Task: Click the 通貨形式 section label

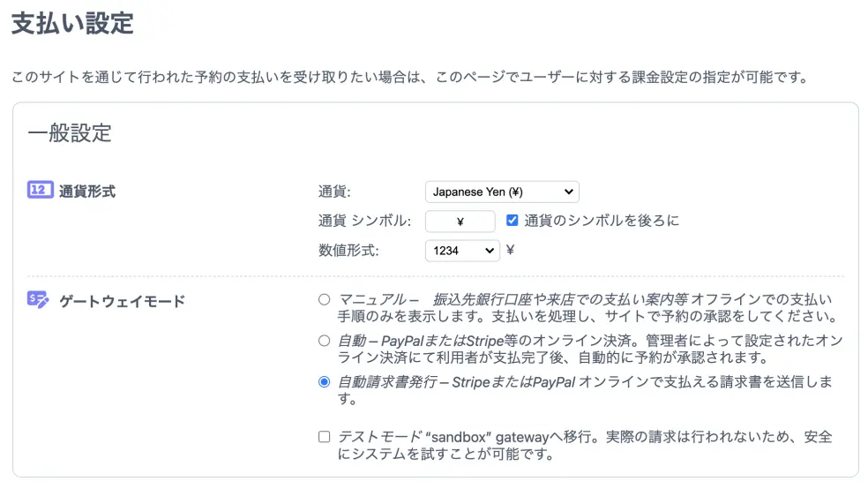Action: (x=87, y=191)
